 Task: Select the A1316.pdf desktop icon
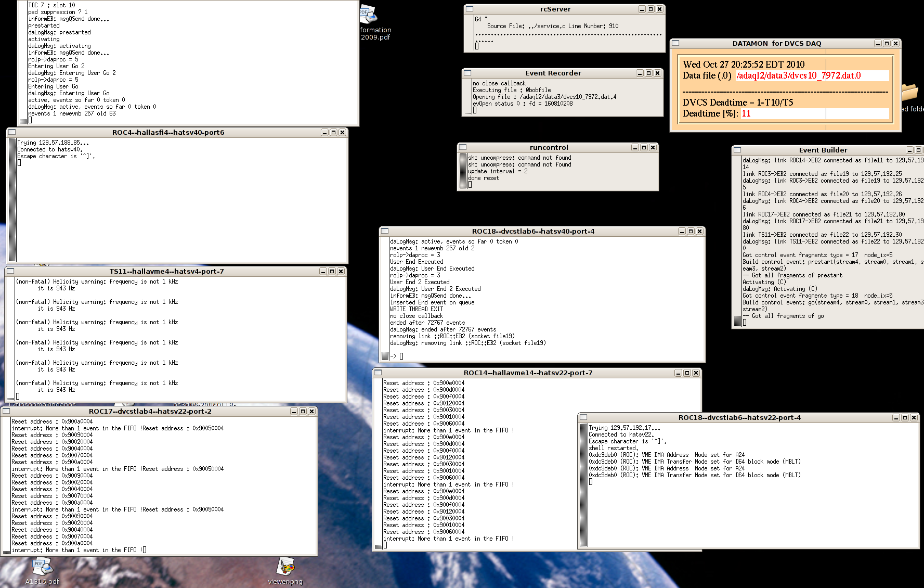[x=42, y=571]
